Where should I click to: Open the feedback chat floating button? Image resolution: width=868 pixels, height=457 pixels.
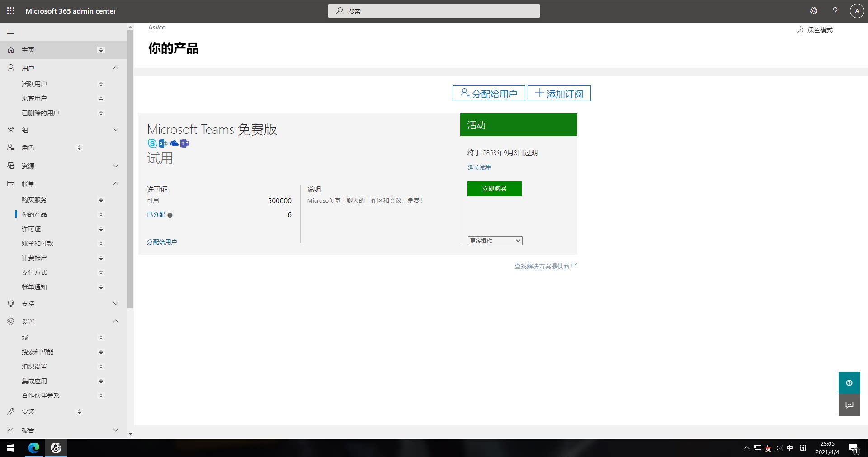pyautogui.click(x=849, y=405)
